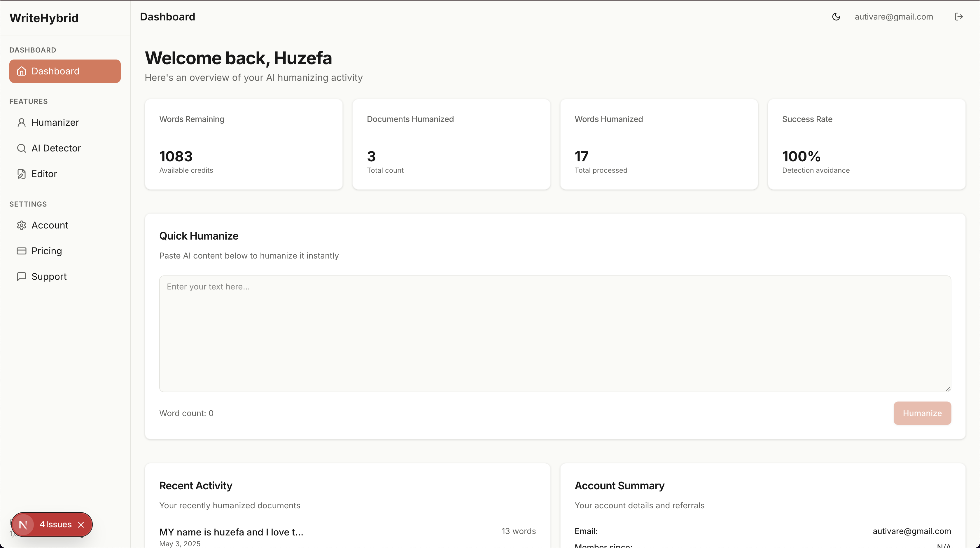Click the Humanizer person icon
This screenshot has height=548, width=980.
click(22, 123)
